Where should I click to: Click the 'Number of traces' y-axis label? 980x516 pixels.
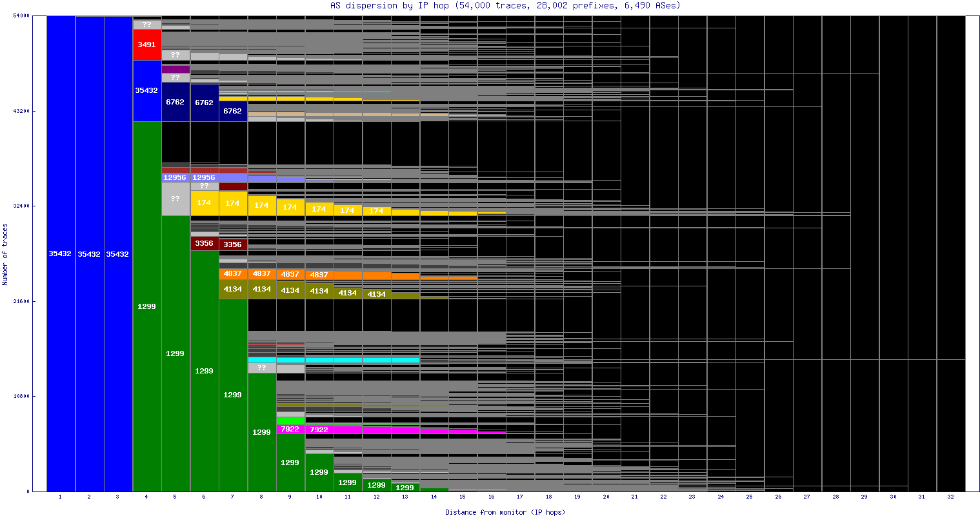coord(5,254)
